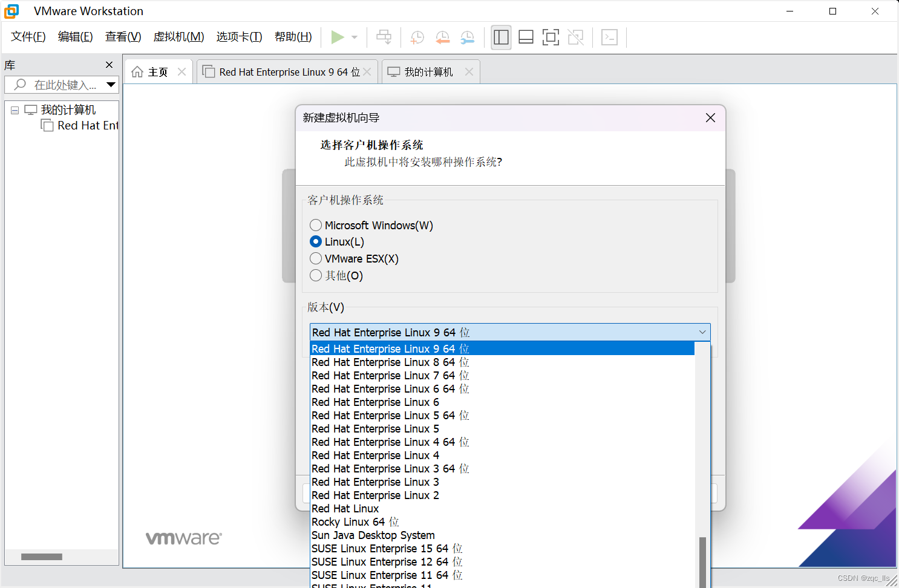Open the 编辑(E) menu
The image size is (899, 588).
(x=75, y=37)
